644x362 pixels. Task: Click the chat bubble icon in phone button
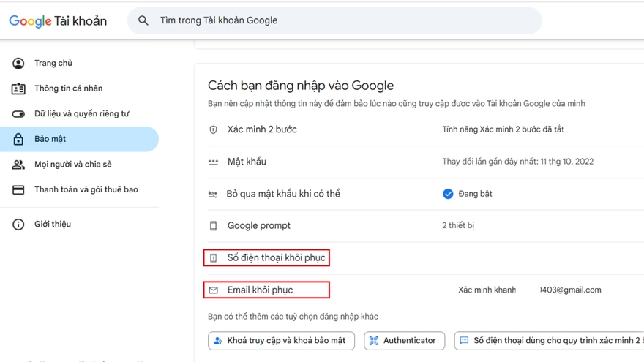click(x=464, y=341)
